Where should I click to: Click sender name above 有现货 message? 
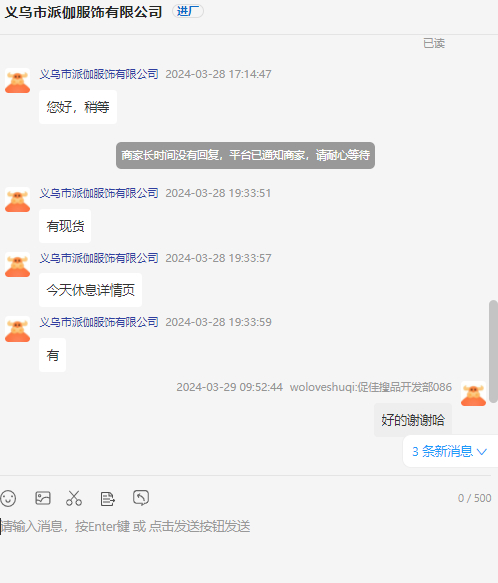click(99, 193)
